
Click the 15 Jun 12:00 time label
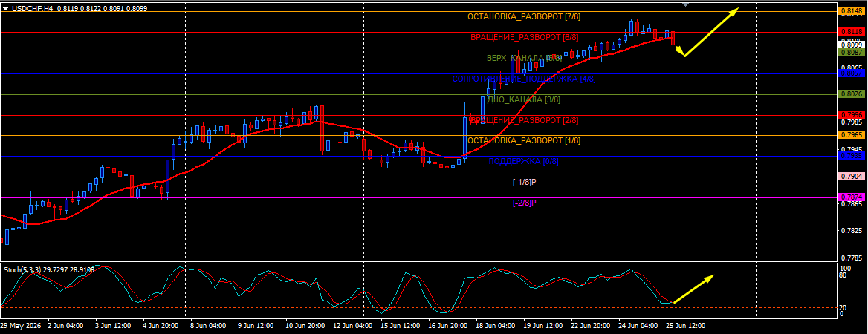click(400, 327)
